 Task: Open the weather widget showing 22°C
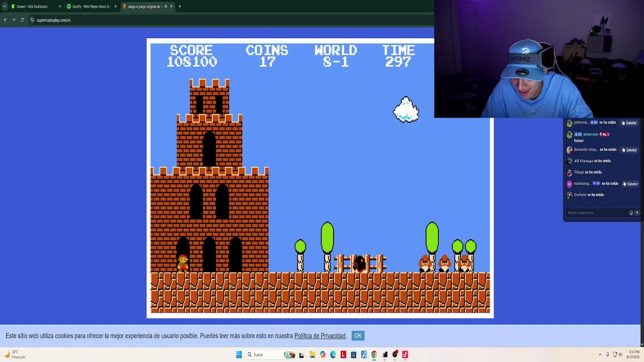point(15,354)
